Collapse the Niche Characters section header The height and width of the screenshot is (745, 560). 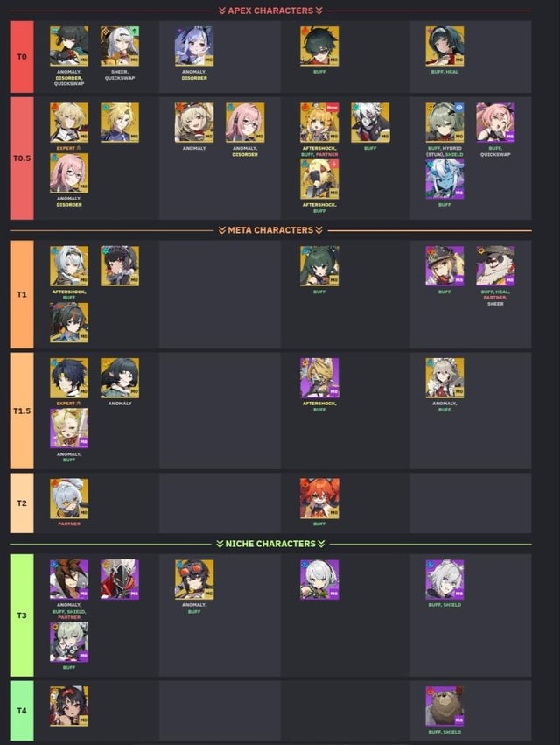(x=270, y=544)
